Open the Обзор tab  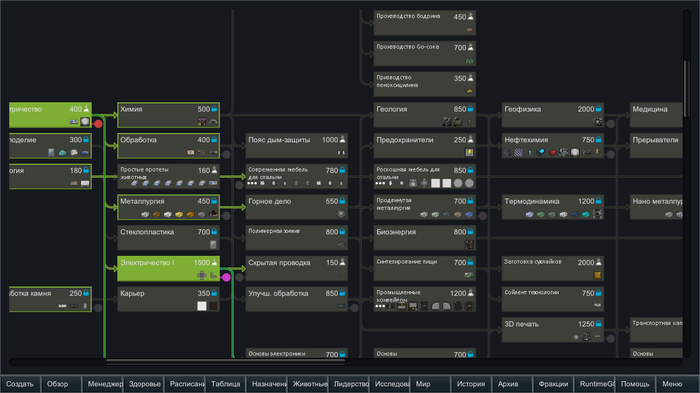coord(61,384)
